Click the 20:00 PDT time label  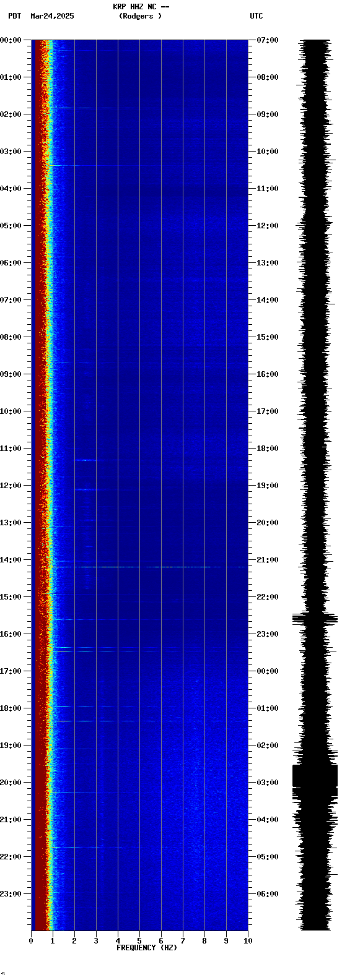click(11, 783)
